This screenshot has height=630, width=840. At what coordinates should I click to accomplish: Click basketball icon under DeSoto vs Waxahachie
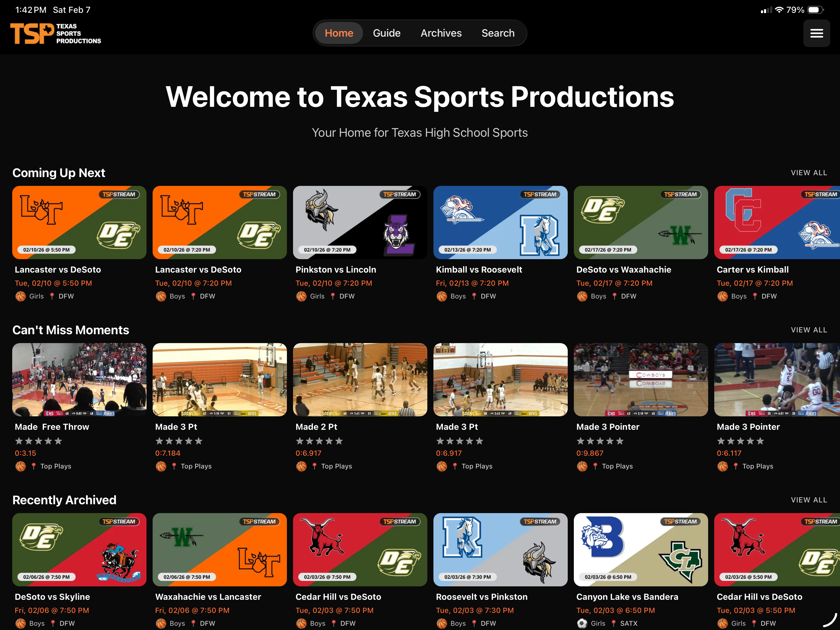coord(582,296)
